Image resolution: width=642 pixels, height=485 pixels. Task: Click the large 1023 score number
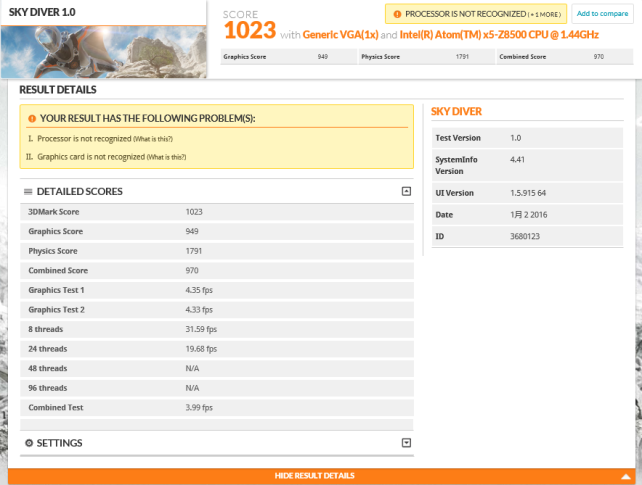pyautogui.click(x=250, y=30)
